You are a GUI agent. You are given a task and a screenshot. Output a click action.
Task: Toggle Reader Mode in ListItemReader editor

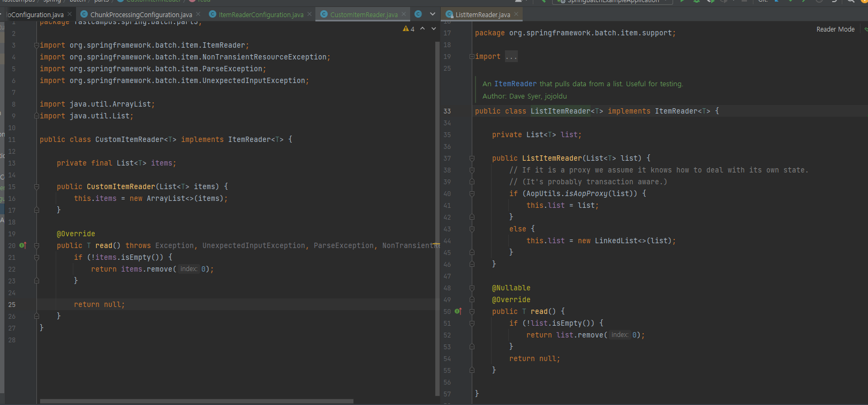pyautogui.click(x=835, y=29)
